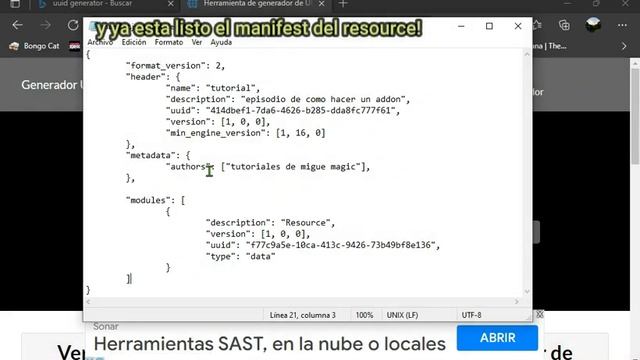Screen dimensions: 640x360
Task: Click Notepad vertical scroll up arrow
Action: 527,54
